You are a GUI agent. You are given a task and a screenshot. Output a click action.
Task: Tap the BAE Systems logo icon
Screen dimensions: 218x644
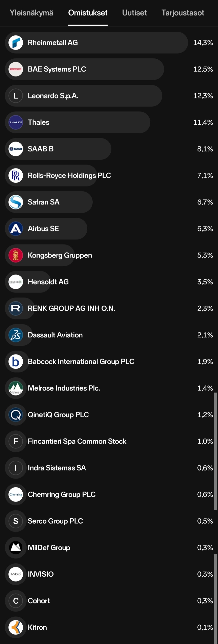16,69
